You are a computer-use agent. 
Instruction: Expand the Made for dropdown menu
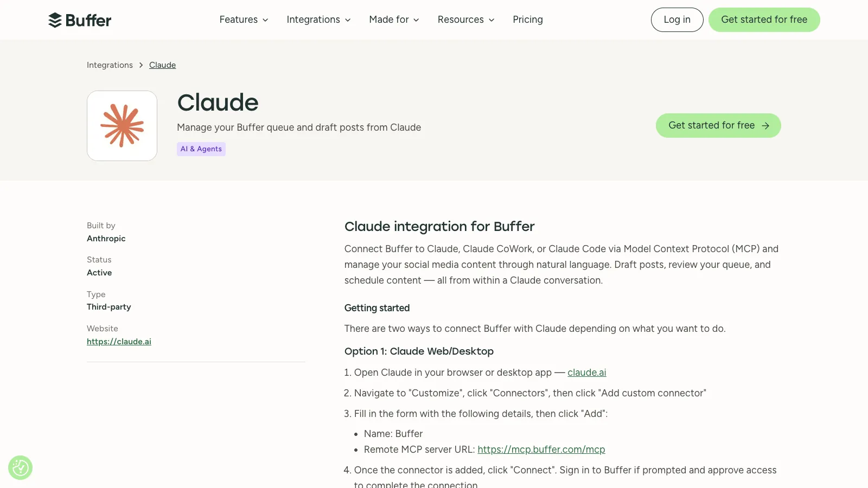point(394,20)
